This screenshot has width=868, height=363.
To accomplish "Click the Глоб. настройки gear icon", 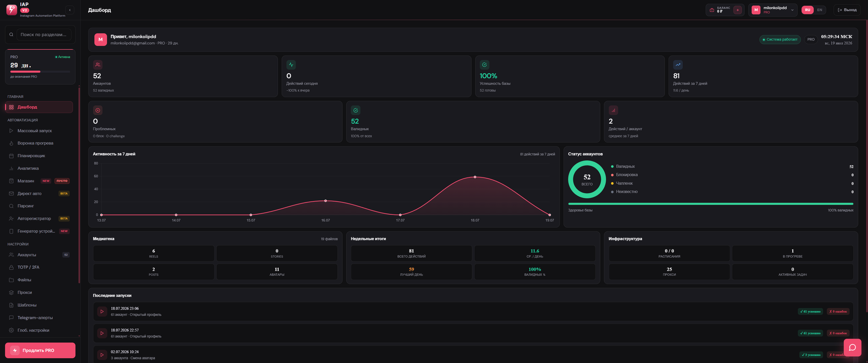I will pos(11,330).
